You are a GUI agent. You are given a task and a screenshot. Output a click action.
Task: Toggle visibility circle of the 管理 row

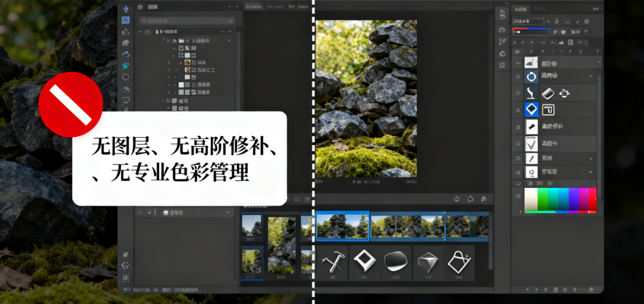click(x=518, y=172)
